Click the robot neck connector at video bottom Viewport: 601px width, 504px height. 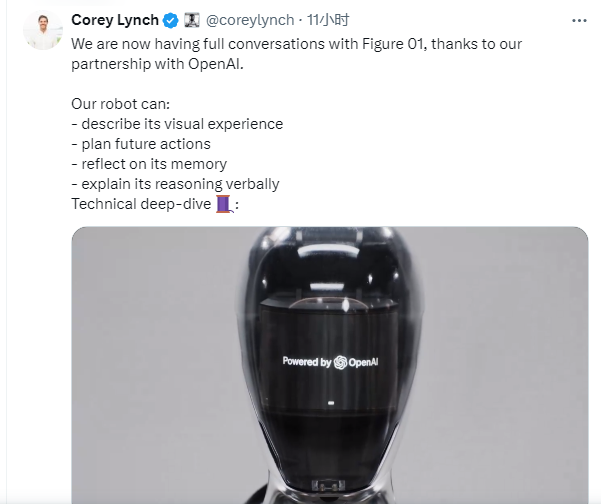point(328,486)
